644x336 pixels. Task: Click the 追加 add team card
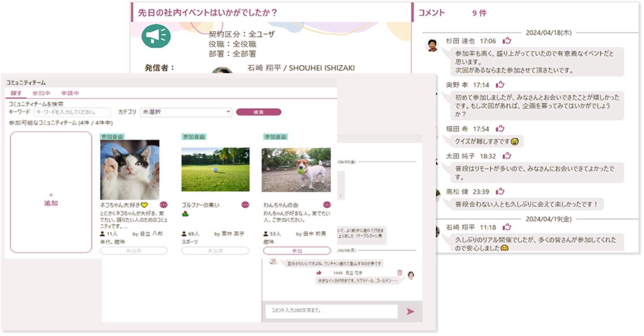51,192
